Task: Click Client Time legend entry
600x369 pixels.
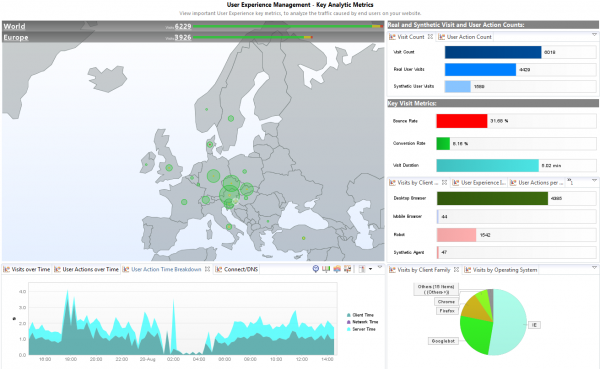Action: tap(360, 315)
